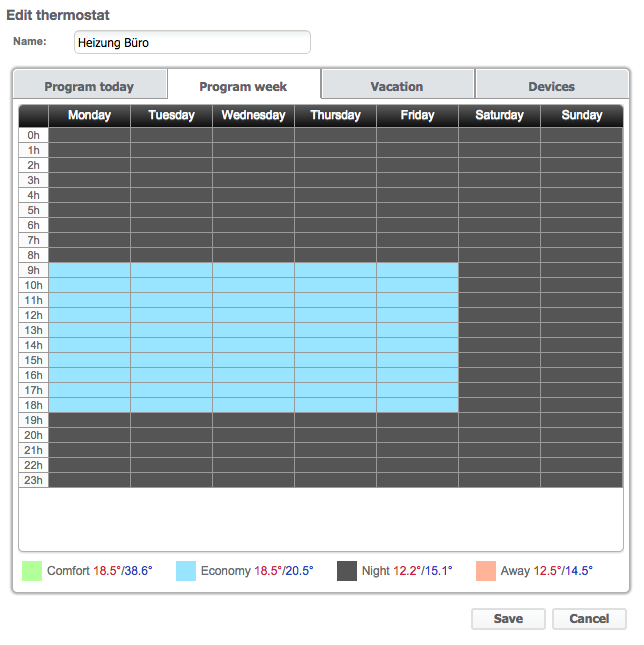
Task: Click the Save button
Action: tap(508, 619)
